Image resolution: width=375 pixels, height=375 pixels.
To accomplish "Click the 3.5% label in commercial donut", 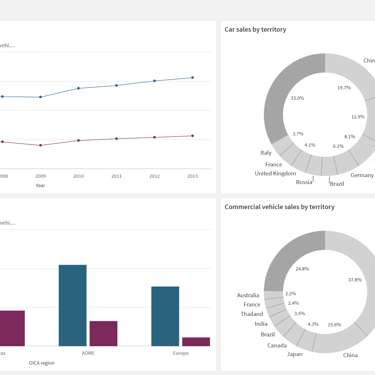I will pyautogui.click(x=300, y=313).
